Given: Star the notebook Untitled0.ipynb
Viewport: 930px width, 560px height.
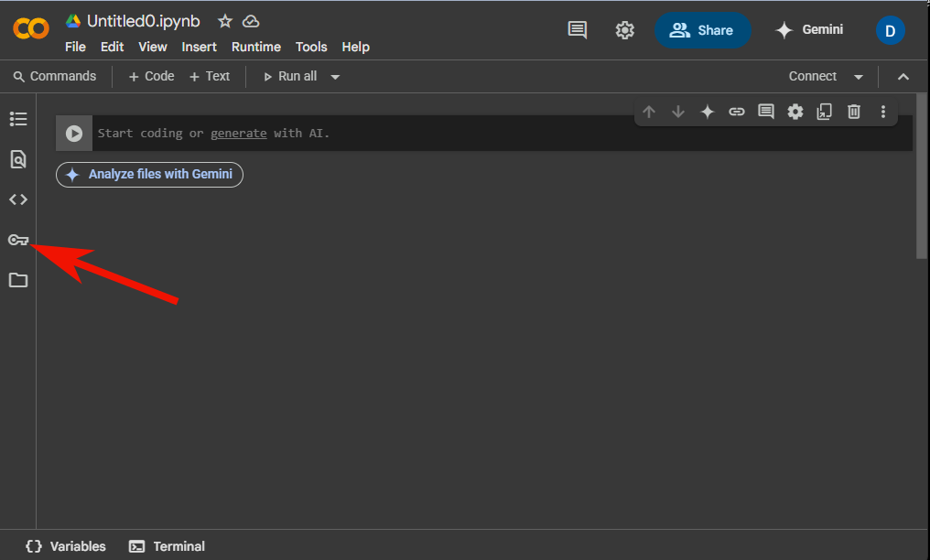Looking at the screenshot, I should click(x=225, y=21).
